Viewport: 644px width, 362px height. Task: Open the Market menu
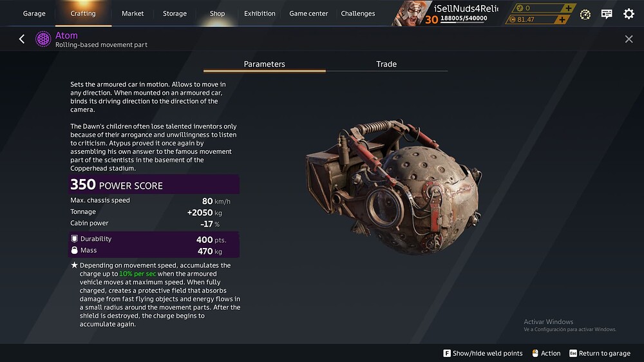click(133, 14)
